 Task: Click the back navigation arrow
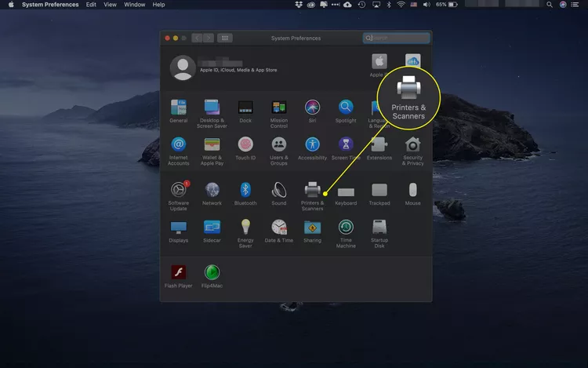tap(197, 38)
